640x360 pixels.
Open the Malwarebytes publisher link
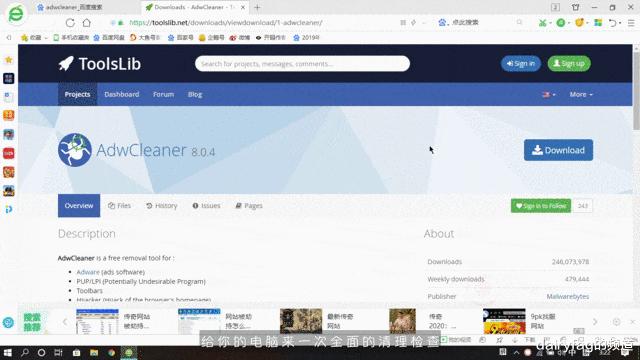coord(567,296)
